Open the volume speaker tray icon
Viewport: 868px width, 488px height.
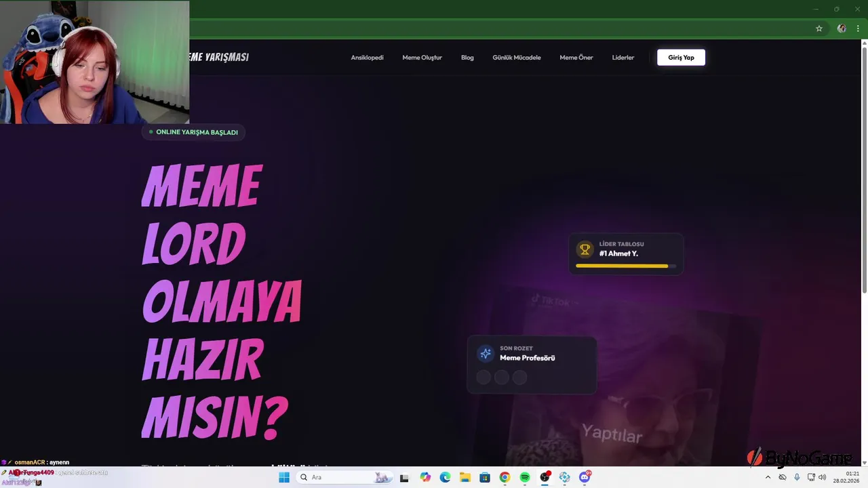click(823, 477)
